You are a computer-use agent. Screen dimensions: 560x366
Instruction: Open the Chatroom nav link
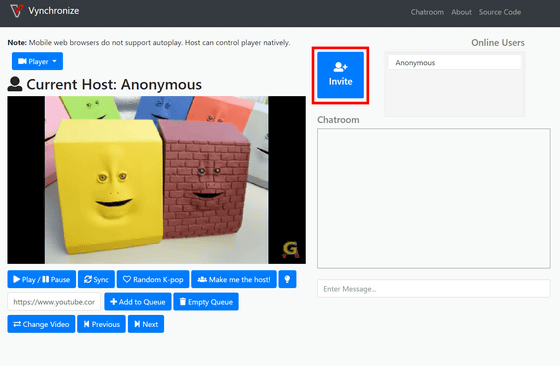pyautogui.click(x=427, y=12)
